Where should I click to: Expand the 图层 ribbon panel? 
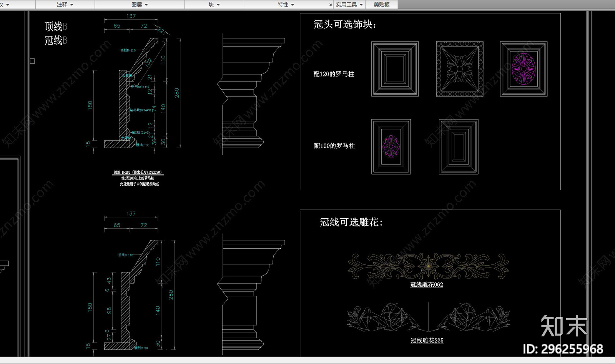click(x=140, y=5)
